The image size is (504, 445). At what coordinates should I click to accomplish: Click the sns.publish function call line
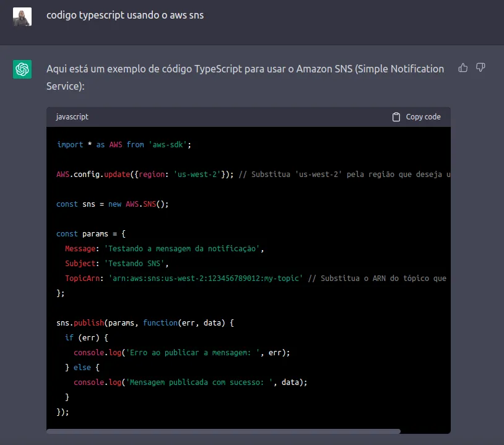point(146,323)
